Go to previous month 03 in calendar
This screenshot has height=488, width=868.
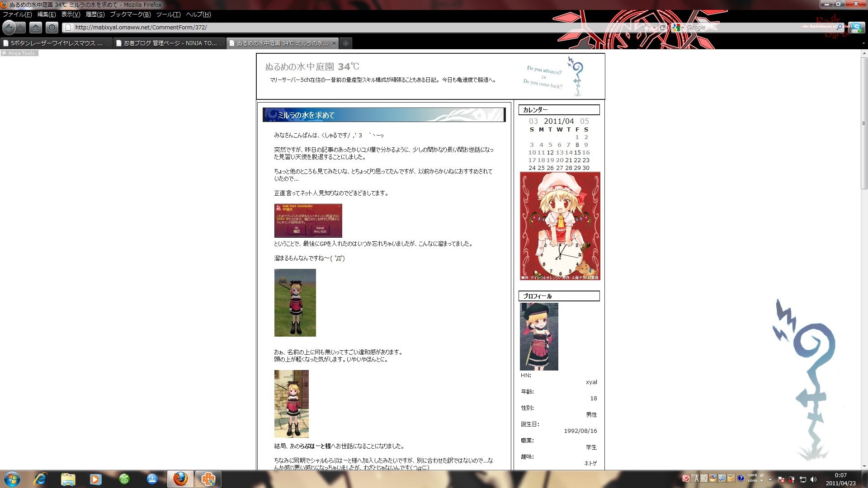click(533, 121)
